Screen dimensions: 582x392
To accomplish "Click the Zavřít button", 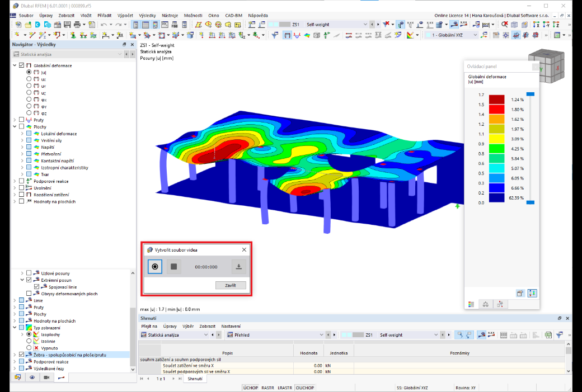I will point(231,285).
